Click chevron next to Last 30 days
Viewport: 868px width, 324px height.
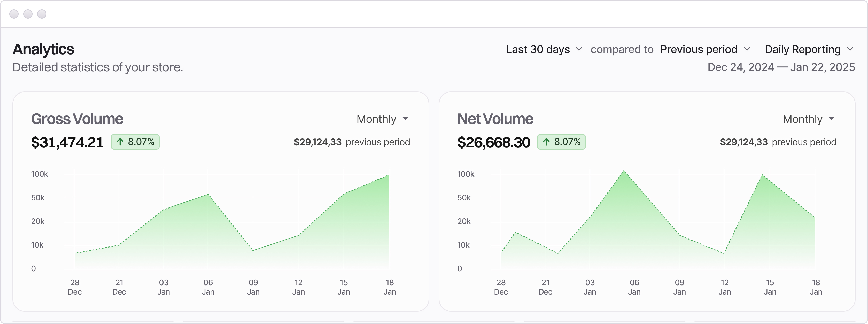[x=579, y=49]
